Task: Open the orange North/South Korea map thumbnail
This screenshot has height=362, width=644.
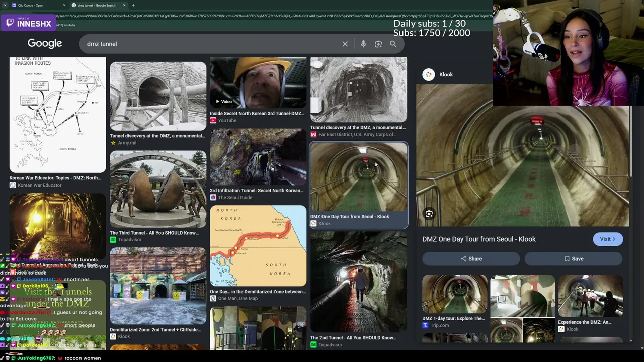Action: coord(258,246)
